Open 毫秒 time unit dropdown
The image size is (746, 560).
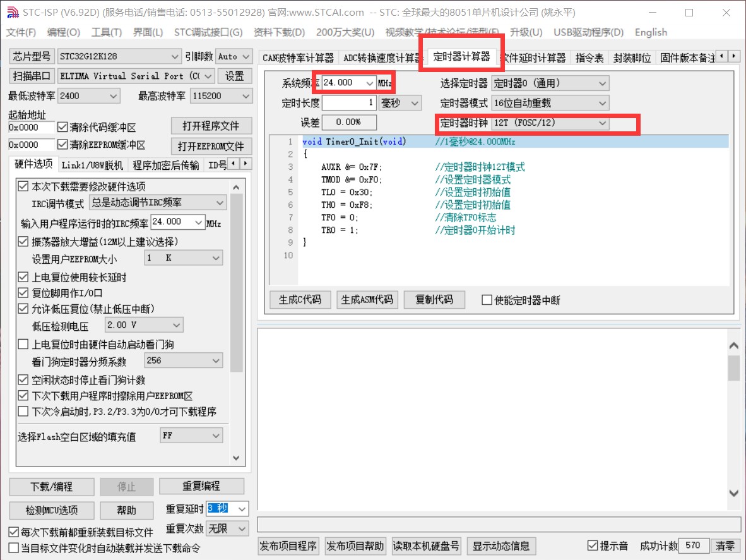click(x=400, y=103)
